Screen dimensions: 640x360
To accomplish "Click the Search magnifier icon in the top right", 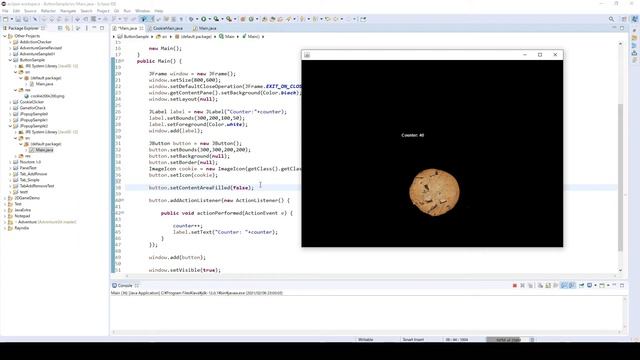I will [x=611, y=19].
